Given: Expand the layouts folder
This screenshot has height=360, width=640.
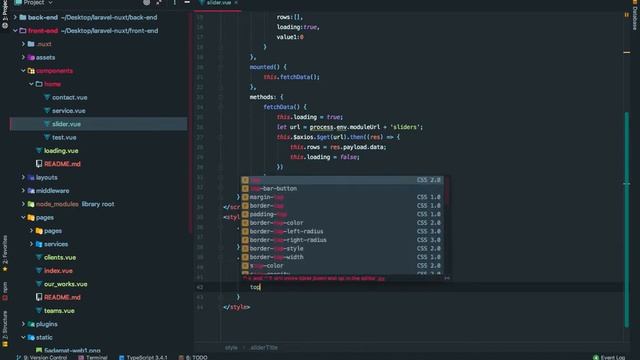Looking at the screenshot, I should pos(23,178).
